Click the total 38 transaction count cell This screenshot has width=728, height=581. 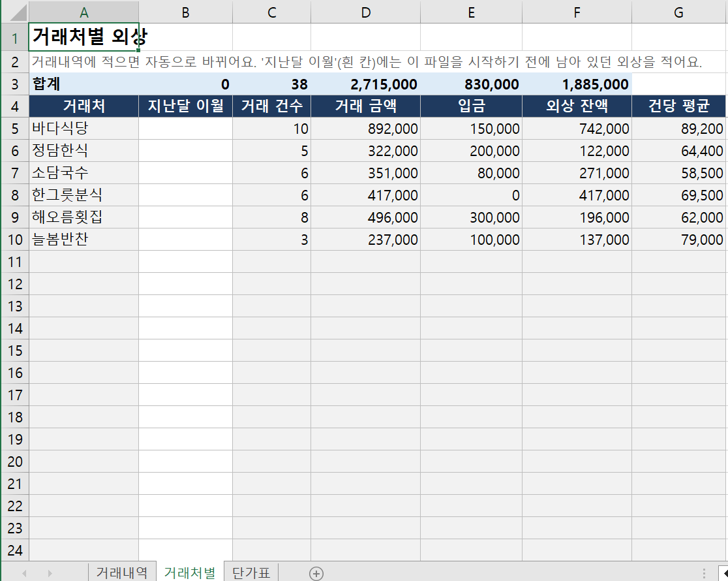[271, 84]
